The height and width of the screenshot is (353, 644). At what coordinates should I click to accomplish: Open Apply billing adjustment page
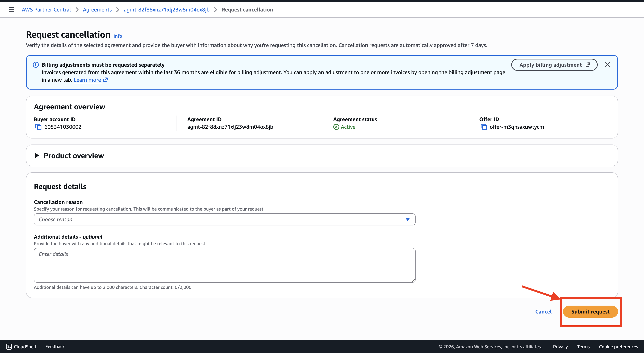(554, 65)
